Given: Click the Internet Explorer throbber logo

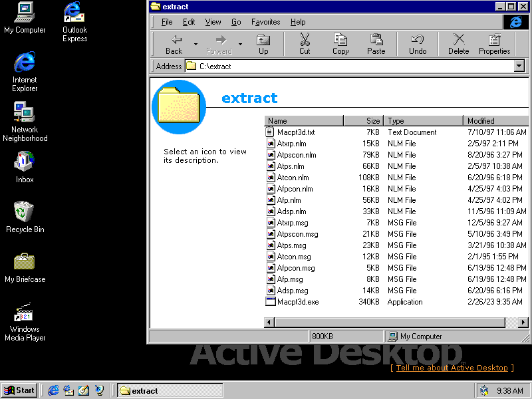Looking at the screenshot, I should (515, 22).
